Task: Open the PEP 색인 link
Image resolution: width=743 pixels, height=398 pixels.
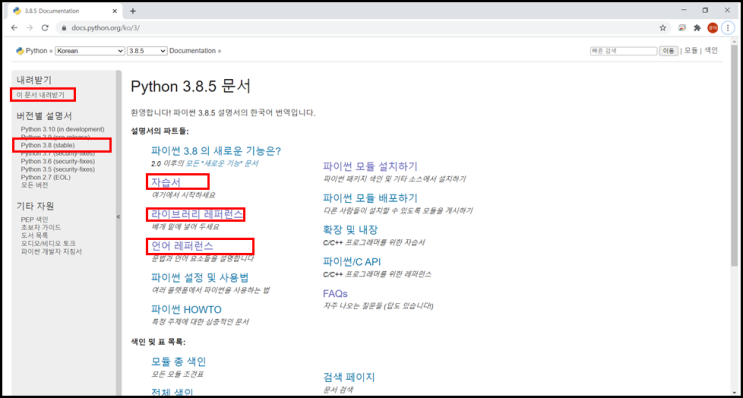Action: click(35, 219)
